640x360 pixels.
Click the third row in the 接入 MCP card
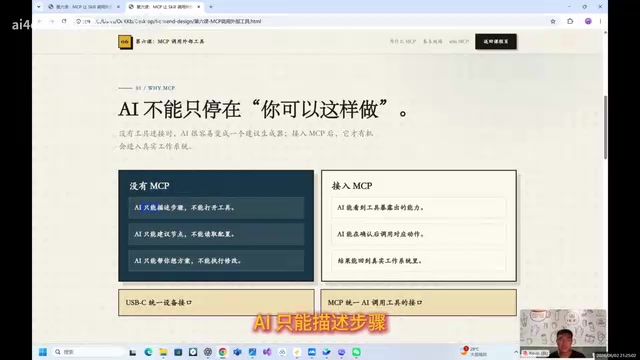pyautogui.click(x=418, y=261)
